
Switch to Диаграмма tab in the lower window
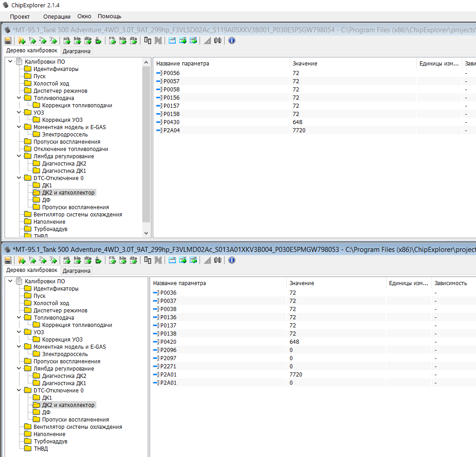(x=76, y=271)
